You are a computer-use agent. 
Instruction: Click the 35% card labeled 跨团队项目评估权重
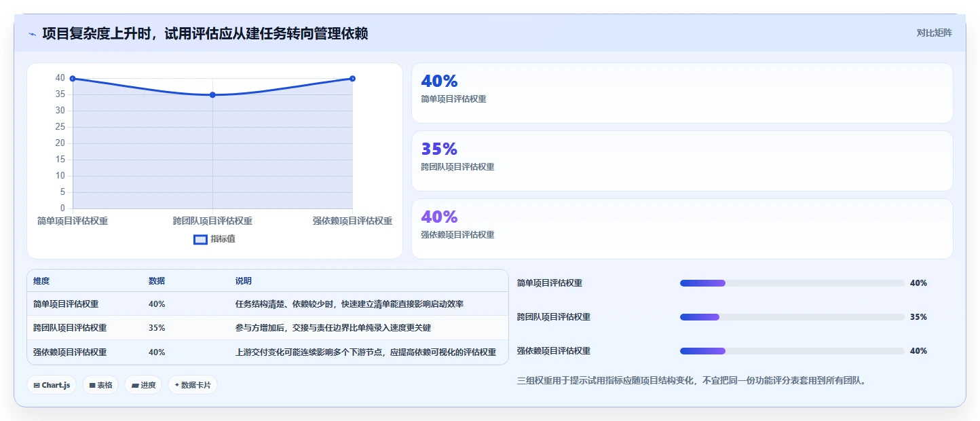click(x=682, y=161)
